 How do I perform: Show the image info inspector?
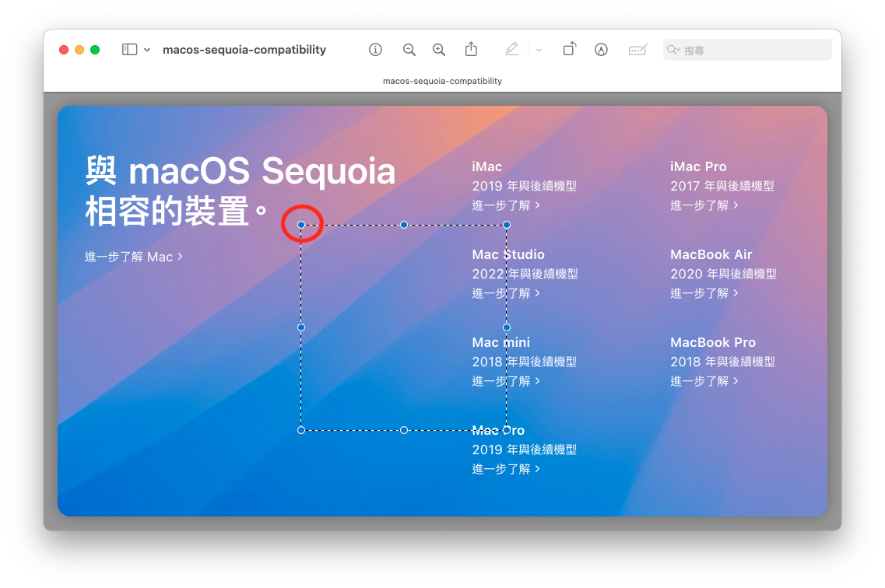pyautogui.click(x=375, y=50)
